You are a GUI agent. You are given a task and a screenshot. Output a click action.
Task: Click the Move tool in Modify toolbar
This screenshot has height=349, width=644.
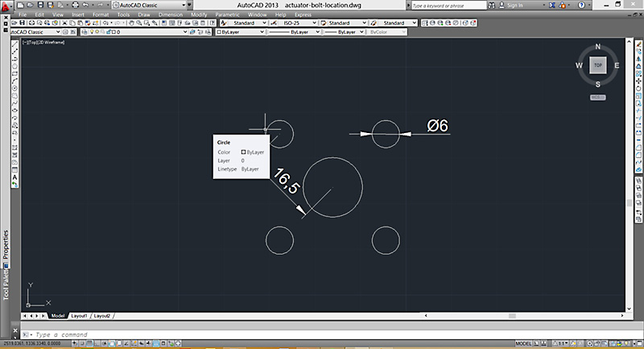click(638, 81)
